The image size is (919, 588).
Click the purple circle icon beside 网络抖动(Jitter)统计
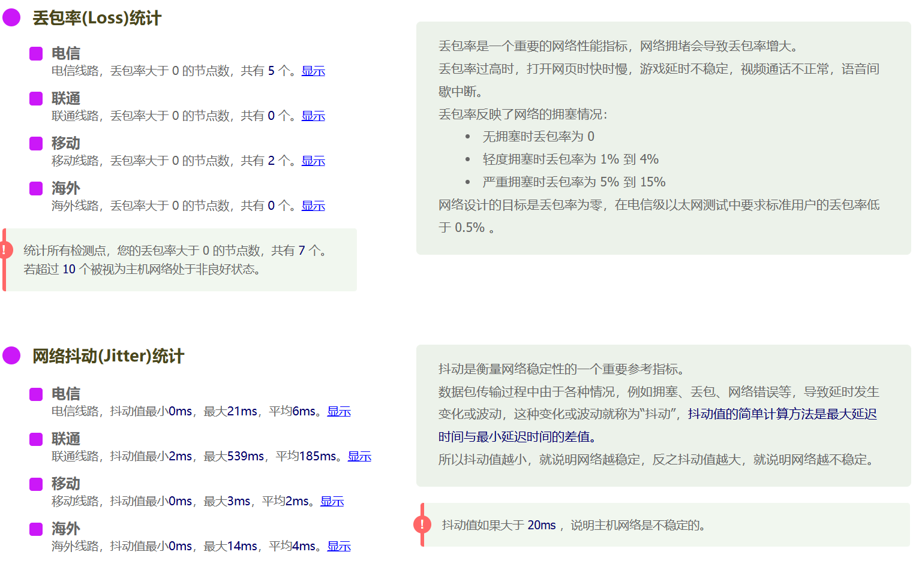pyautogui.click(x=10, y=356)
